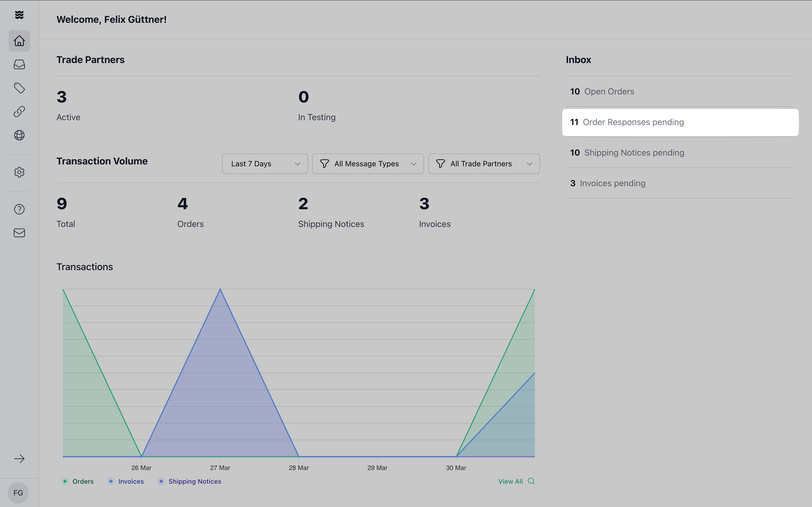Toggle the Orders series in chart legend
This screenshot has height=507, width=812.
pyautogui.click(x=78, y=482)
